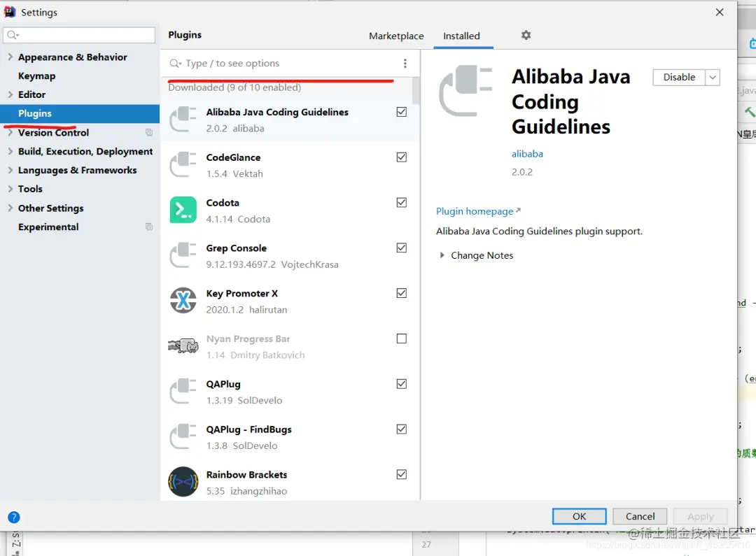This screenshot has height=556, width=756.
Task: Select the Codota plugin icon
Action: [183, 210]
